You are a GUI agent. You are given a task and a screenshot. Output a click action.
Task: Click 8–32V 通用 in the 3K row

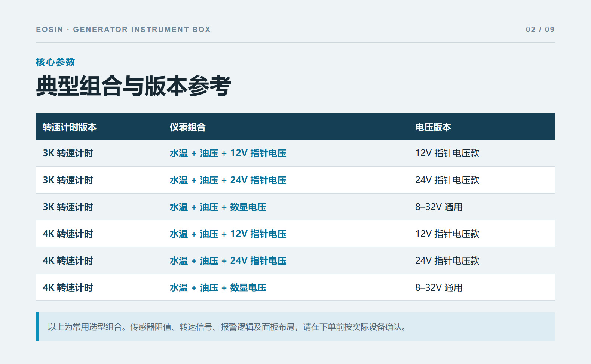pyautogui.click(x=439, y=207)
